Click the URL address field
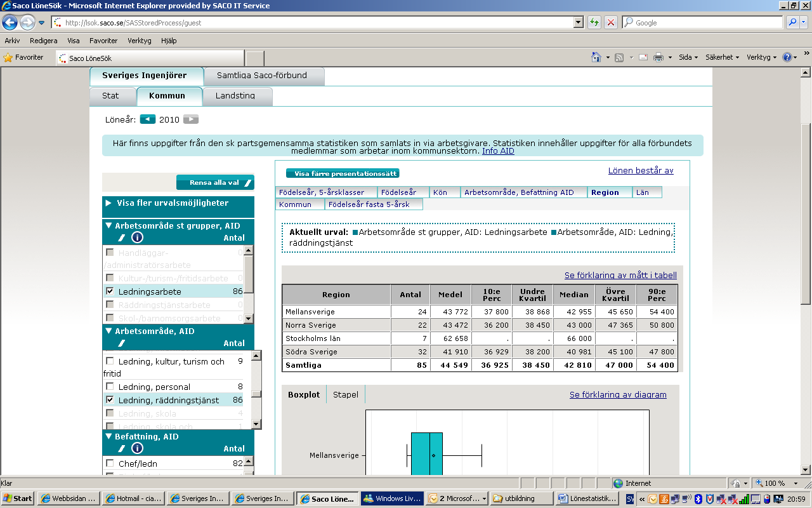Image resolution: width=812 pixels, height=508 pixels. click(312, 22)
